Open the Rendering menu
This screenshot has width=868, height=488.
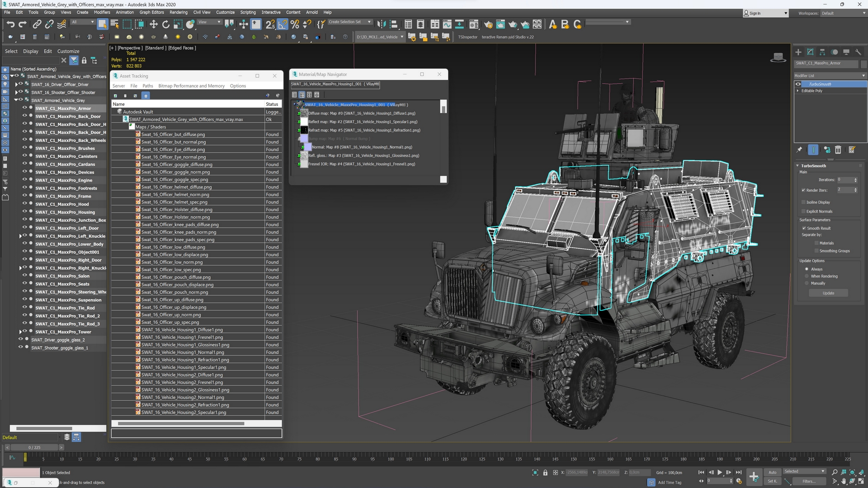tap(178, 12)
